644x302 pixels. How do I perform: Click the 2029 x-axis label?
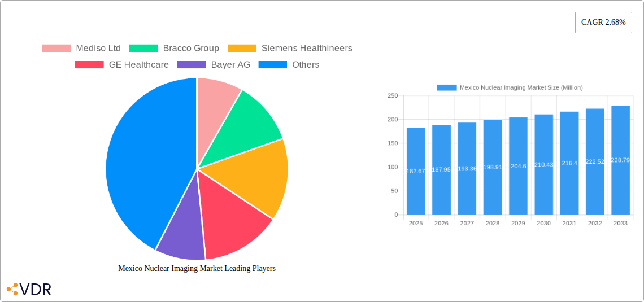(519, 223)
